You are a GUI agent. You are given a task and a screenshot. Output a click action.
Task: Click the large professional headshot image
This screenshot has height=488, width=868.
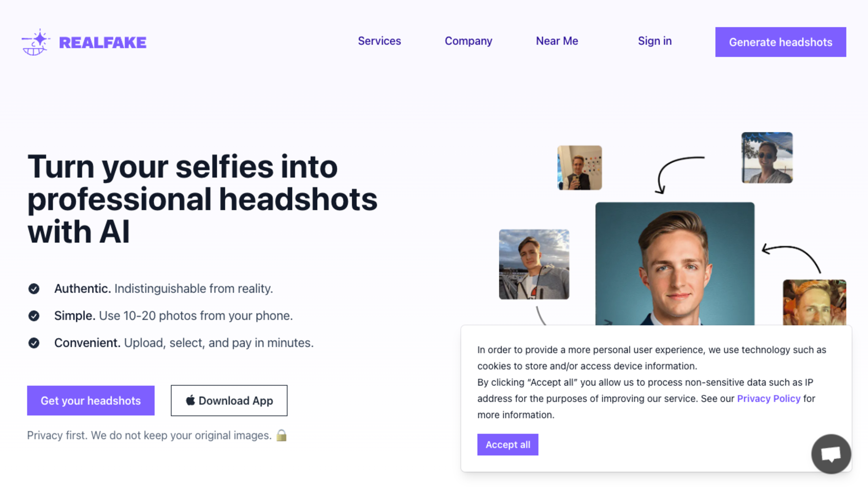click(x=675, y=264)
